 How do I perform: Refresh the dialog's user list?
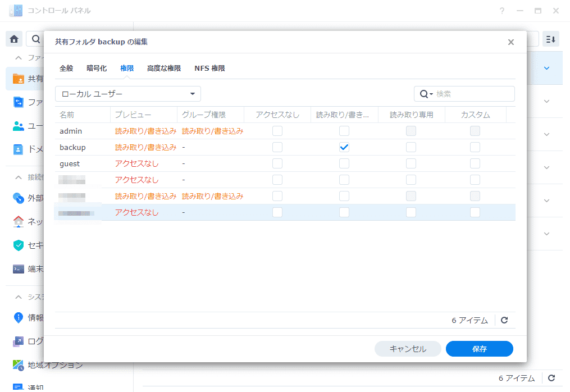click(504, 320)
